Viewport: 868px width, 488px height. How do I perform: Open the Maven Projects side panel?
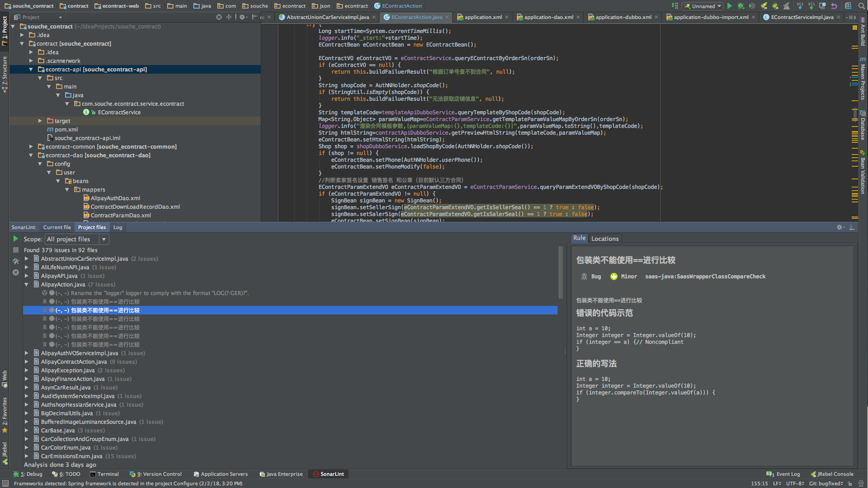(863, 79)
